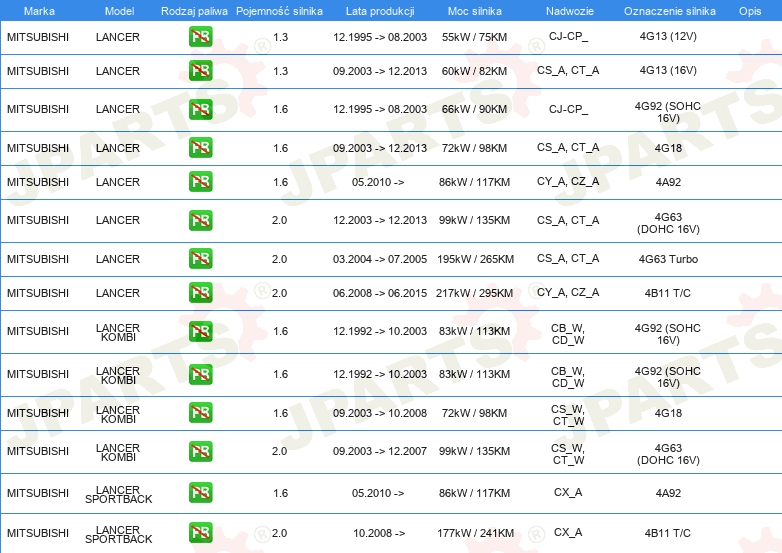Screen dimensions: 782x553
Task: Click 4B11 T/C in the 217kW row
Action: tap(668, 293)
